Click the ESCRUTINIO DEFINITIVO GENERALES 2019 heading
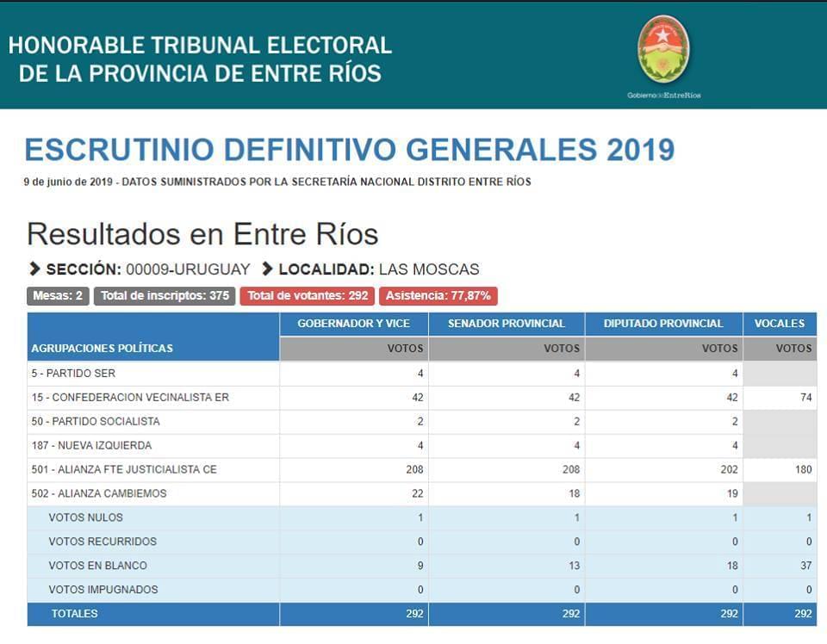Viewport: 827px width, 644px height. point(349,150)
